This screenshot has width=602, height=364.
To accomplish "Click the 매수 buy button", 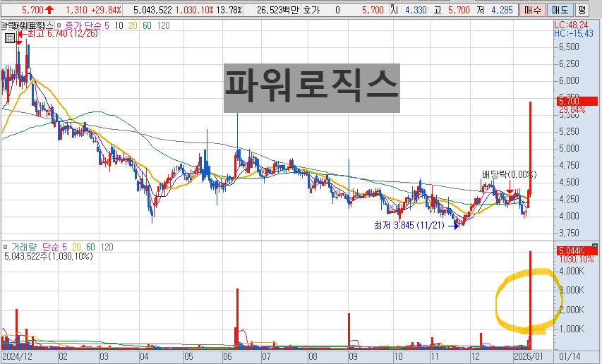I will [532, 10].
